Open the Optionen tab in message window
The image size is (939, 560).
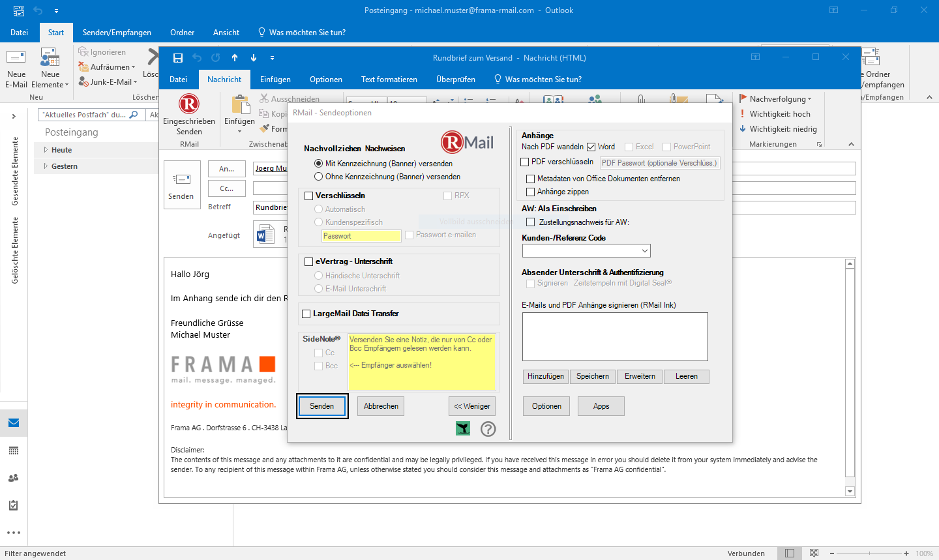click(x=326, y=80)
